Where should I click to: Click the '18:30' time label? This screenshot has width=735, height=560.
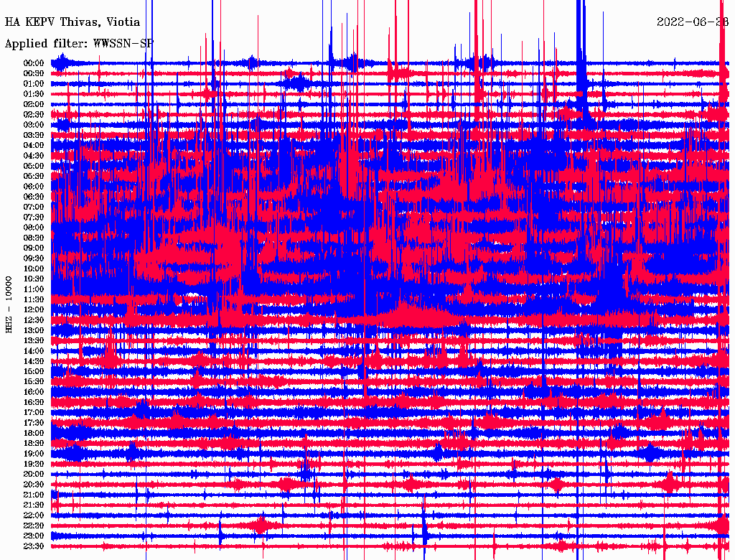(34, 443)
